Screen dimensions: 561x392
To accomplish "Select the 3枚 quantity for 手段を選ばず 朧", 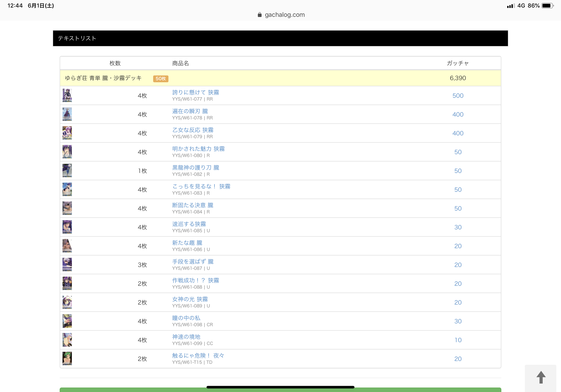I will click(x=142, y=265).
